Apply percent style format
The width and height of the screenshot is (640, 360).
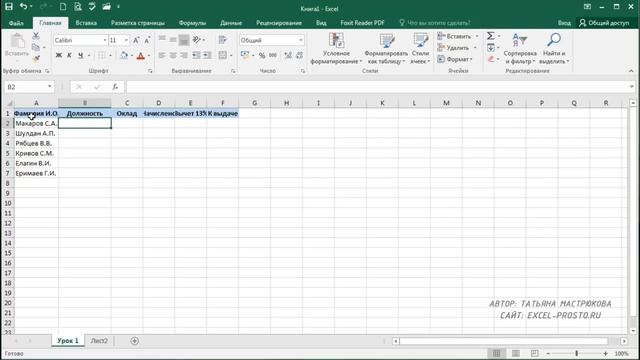[262, 55]
